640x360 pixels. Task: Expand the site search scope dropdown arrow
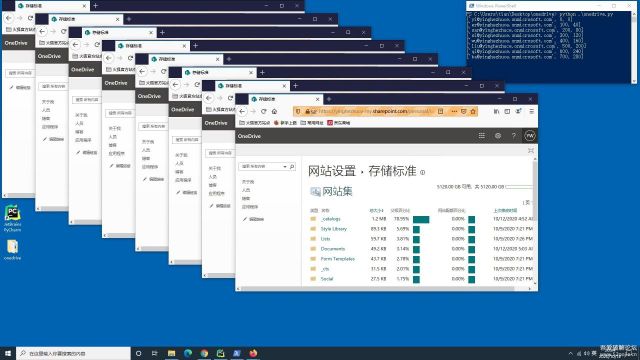[284, 167]
